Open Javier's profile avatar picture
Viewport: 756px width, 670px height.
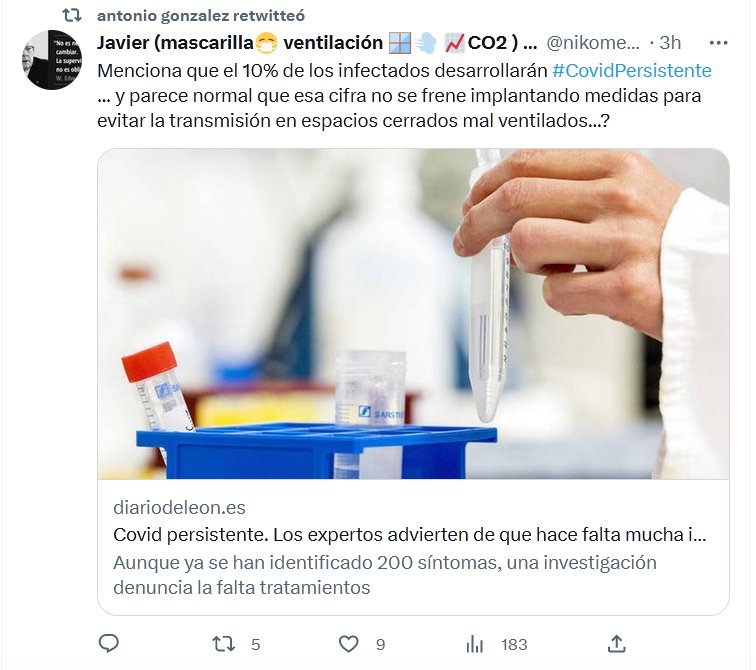[x=52, y=60]
